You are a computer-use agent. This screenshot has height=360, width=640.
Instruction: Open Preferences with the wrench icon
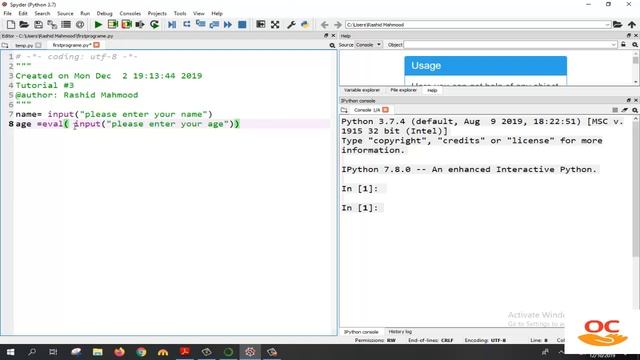[291, 24]
